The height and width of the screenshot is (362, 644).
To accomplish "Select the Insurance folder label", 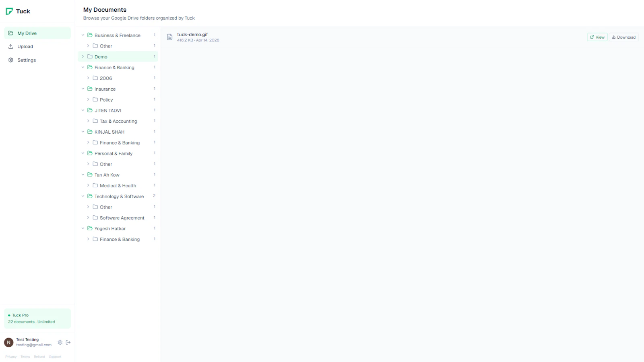I will 105,89.
